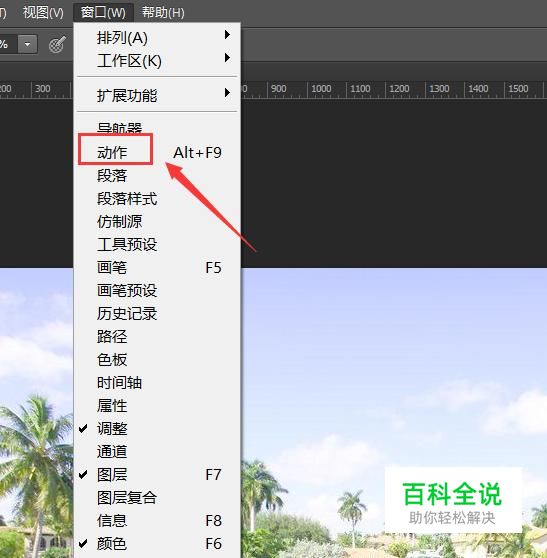Expand the 排列(A) submenu
547x558 pixels.
point(157,37)
